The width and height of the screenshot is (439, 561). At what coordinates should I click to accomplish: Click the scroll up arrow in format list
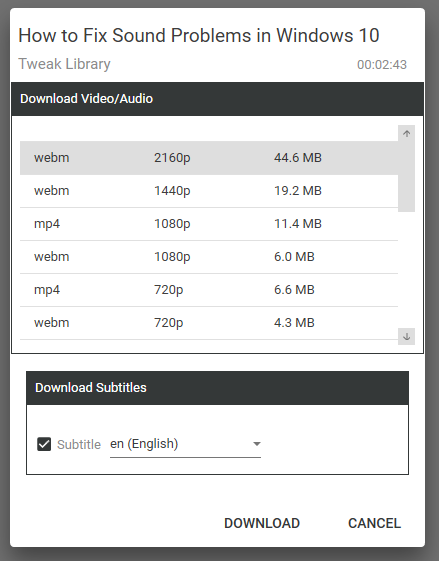406,133
